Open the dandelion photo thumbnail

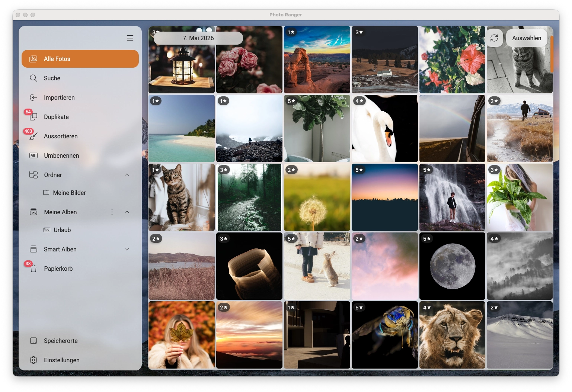(x=317, y=197)
